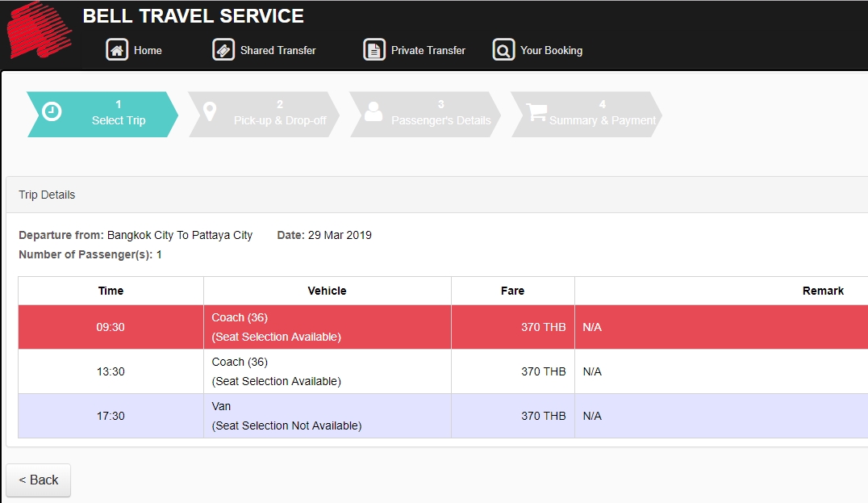
Task: Select the 13:30 departure time row
Action: click(x=111, y=371)
